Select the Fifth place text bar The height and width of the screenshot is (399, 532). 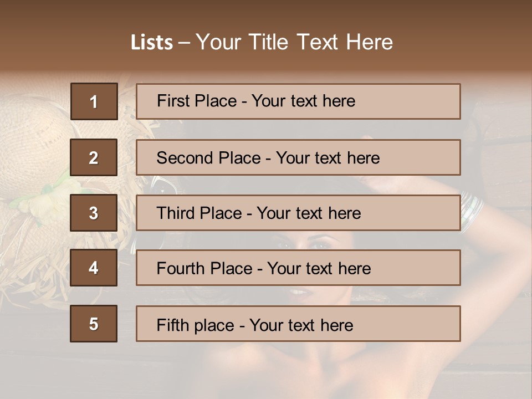pos(298,324)
